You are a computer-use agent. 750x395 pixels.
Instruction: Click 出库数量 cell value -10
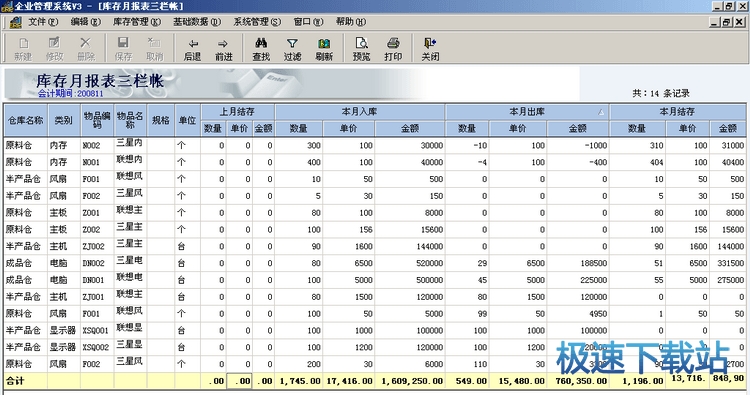[x=467, y=145]
